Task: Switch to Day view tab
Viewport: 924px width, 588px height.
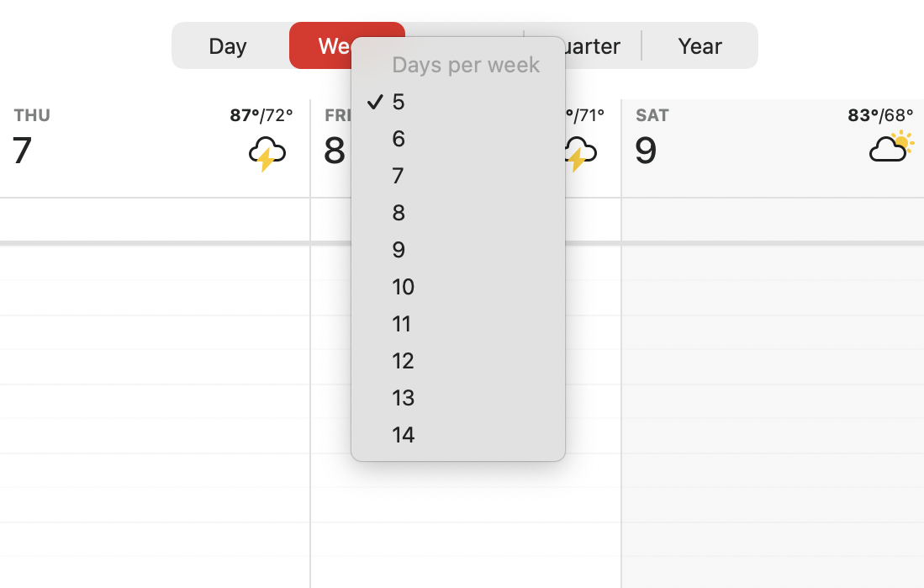Action: tap(228, 46)
